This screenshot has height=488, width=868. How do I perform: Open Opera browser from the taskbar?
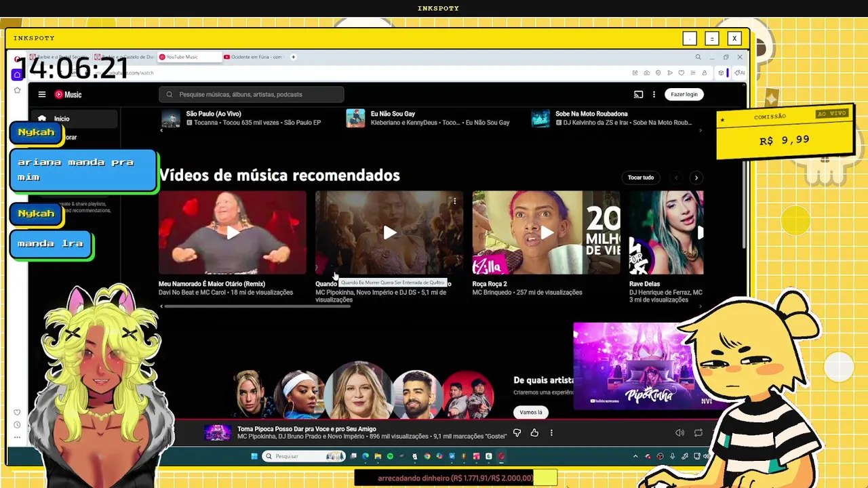(501, 456)
